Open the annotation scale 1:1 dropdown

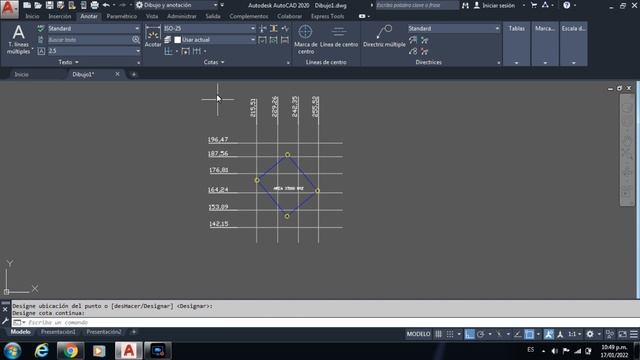coord(575,334)
